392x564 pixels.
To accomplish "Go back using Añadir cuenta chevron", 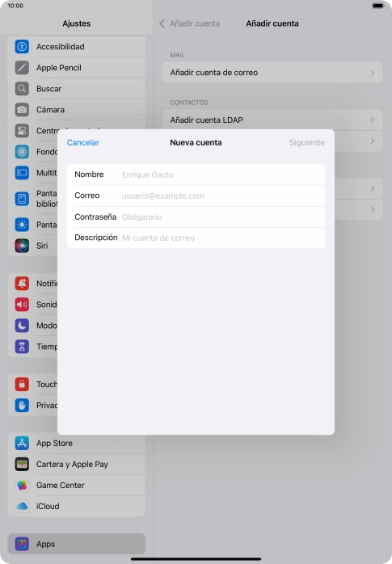I will click(162, 23).
